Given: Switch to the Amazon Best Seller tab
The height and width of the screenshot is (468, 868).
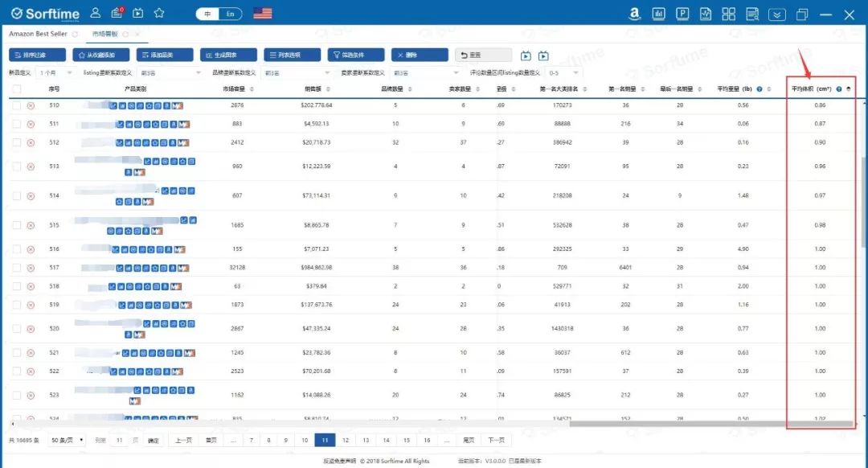Looking at the screenshot, I should [x=39, y=34].
